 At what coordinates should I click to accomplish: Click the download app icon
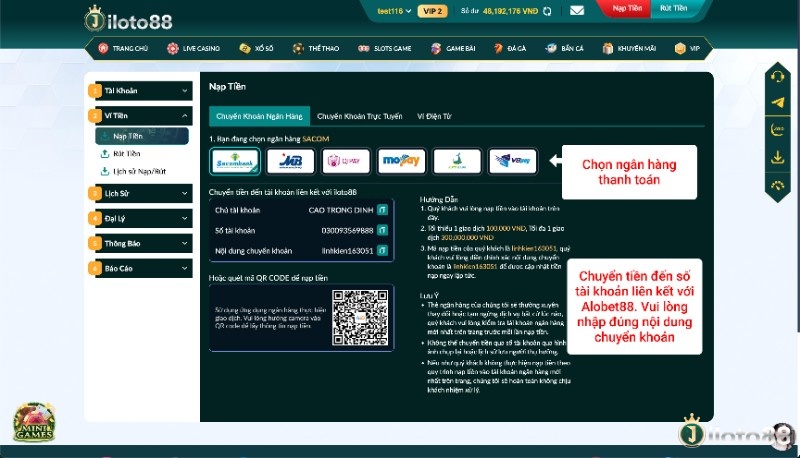pos(778,157)
